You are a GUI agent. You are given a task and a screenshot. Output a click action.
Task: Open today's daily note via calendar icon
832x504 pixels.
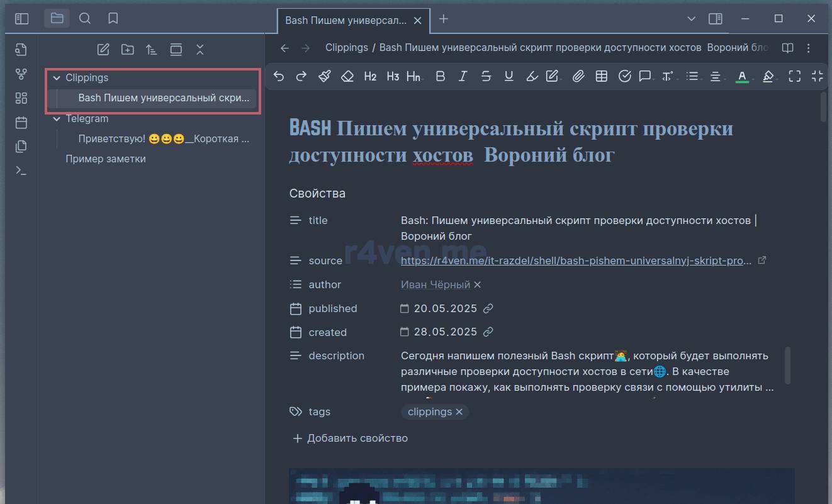click(21, 122)
